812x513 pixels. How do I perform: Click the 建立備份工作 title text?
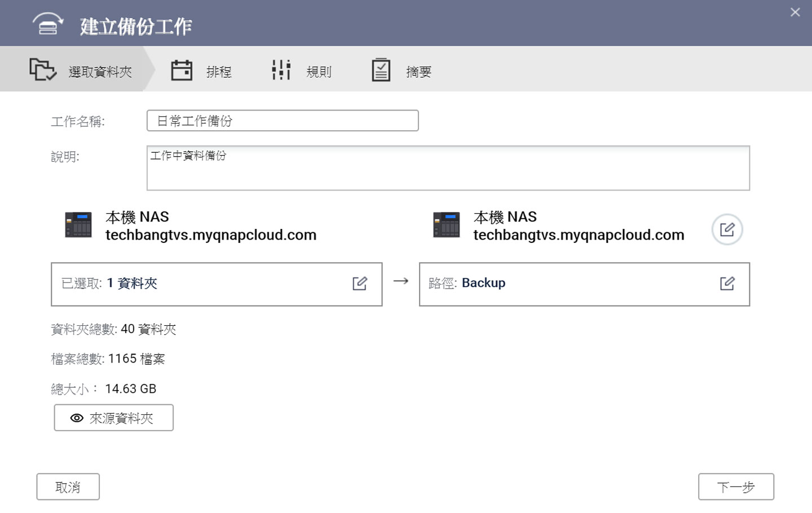click(136, 26)
